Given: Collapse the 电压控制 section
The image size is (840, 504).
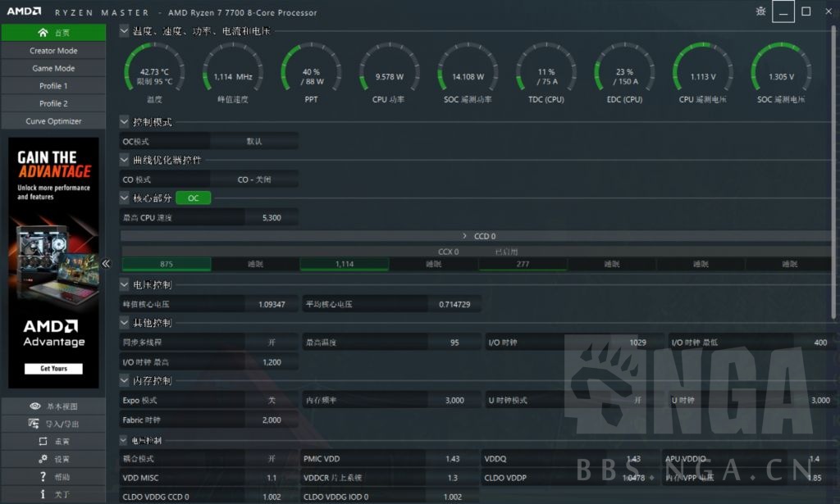Looking at the screenshot, I should (124, 284).
